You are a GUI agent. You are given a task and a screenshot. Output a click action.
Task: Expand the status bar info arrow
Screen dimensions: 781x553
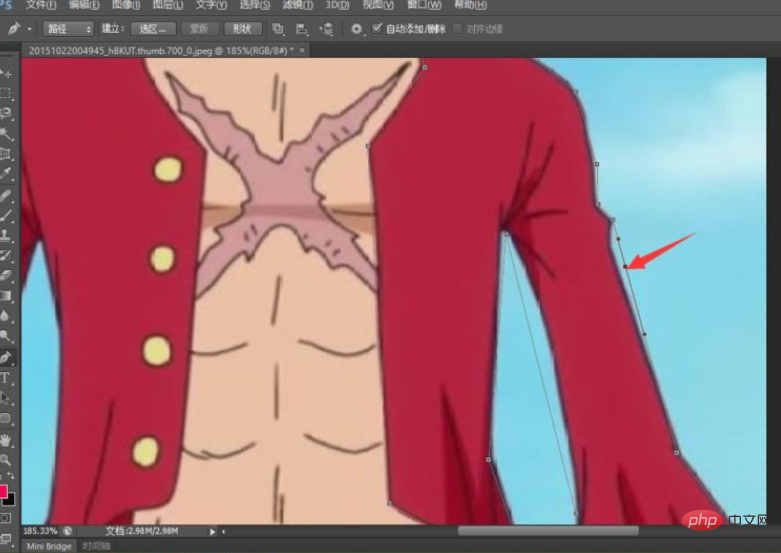213,532
